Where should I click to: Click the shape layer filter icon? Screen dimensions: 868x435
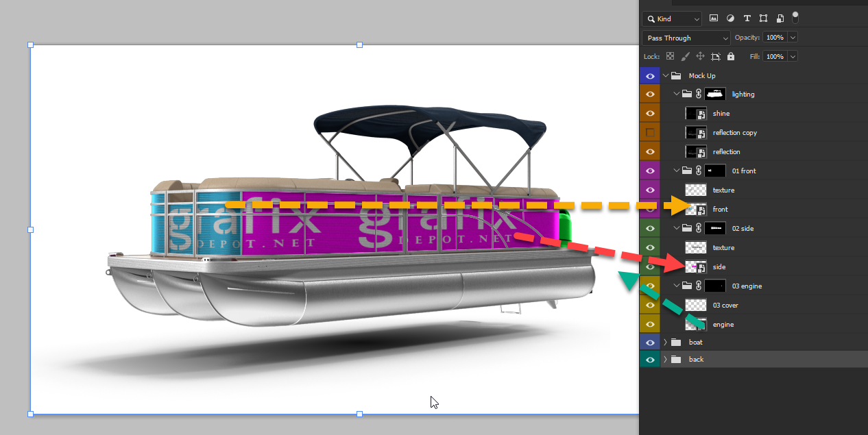[763, 18]
